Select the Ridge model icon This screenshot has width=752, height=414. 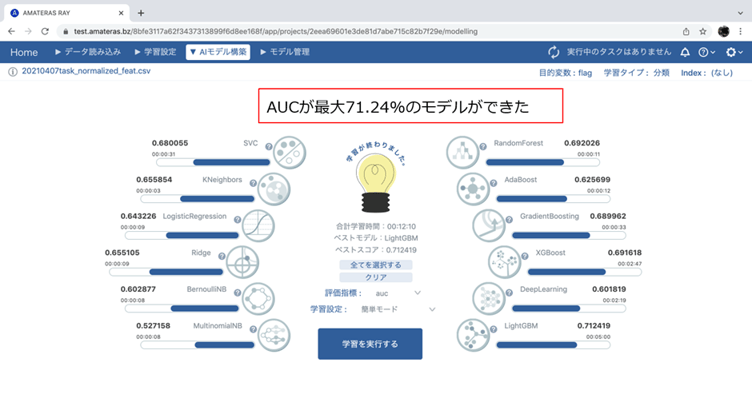click(x=243, y=262)
